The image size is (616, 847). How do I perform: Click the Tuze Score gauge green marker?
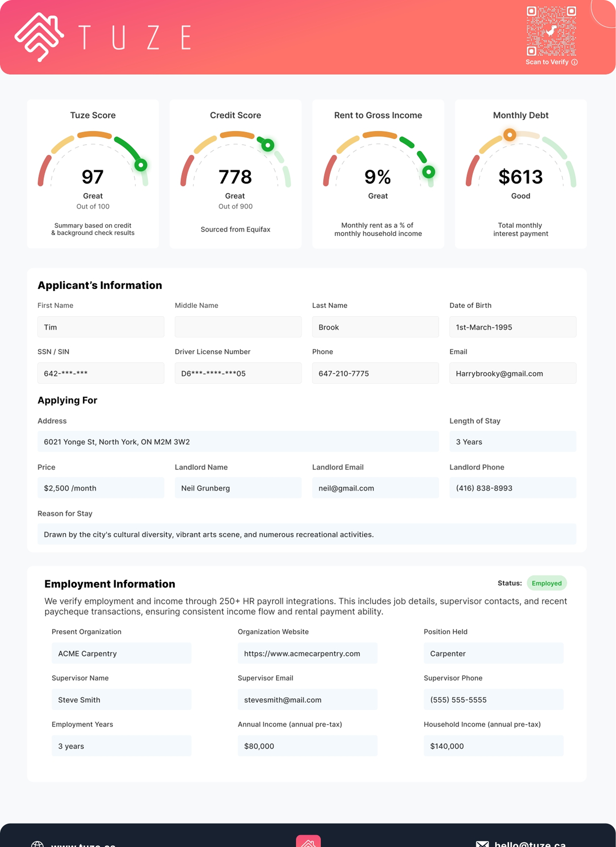coord(141,165)
